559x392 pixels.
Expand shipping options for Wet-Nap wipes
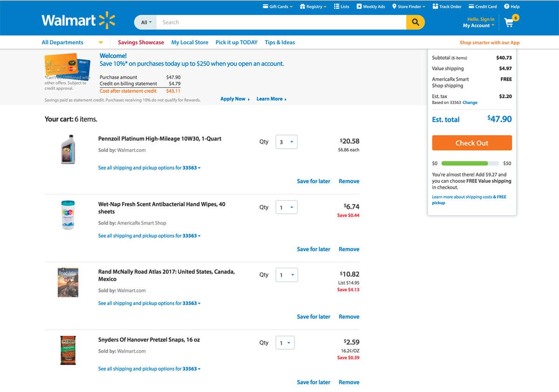[149, 236]
